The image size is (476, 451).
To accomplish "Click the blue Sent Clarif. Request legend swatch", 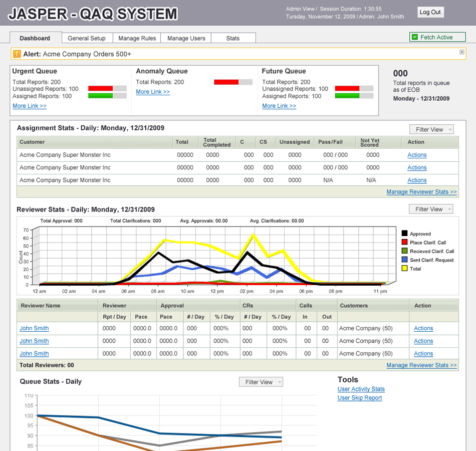I will [404, 260].
